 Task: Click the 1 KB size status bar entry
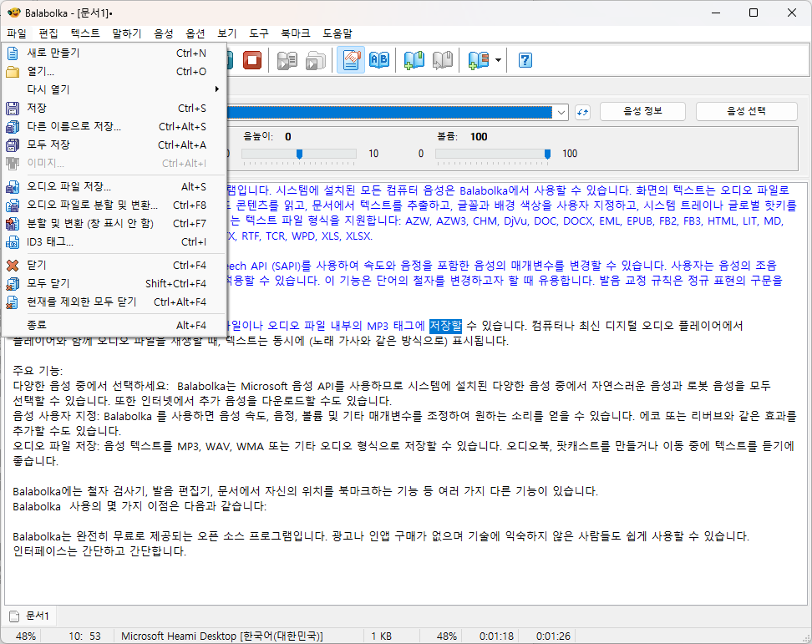point(382,636)
